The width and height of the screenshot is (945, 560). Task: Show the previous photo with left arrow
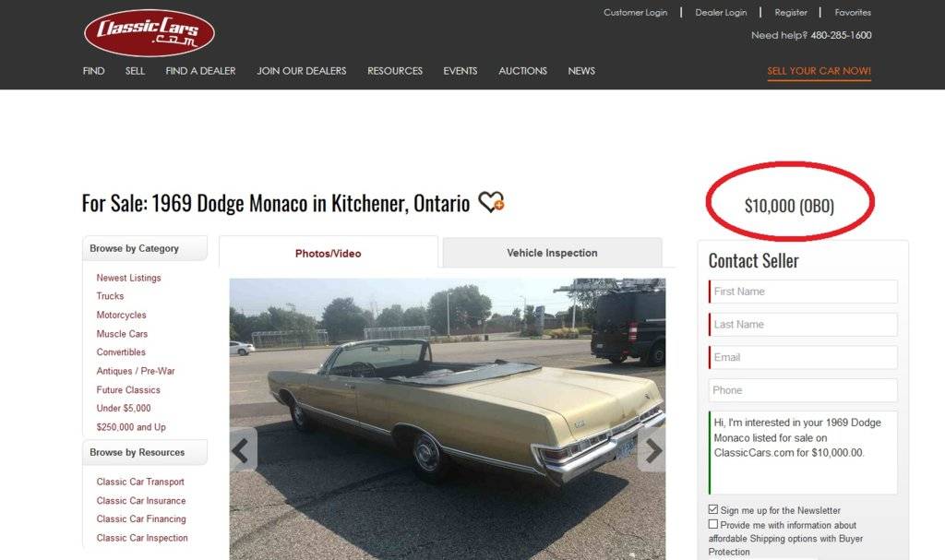pos(243,450)
